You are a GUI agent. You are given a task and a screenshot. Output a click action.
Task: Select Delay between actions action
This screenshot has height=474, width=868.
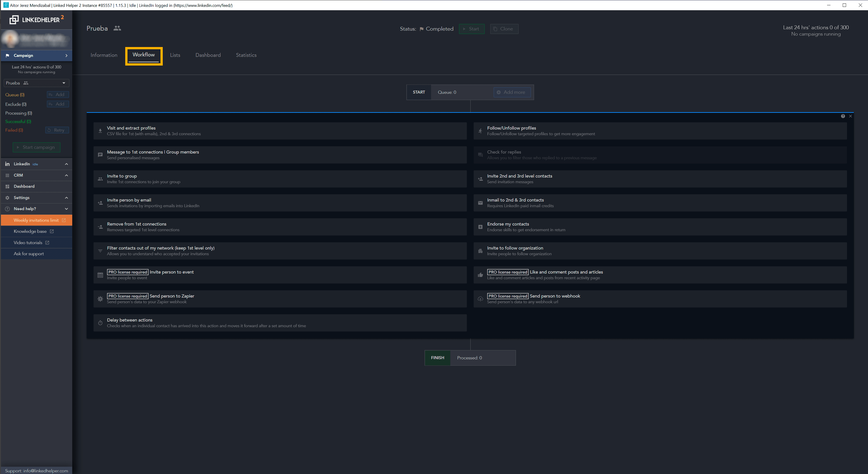point(280,323)
